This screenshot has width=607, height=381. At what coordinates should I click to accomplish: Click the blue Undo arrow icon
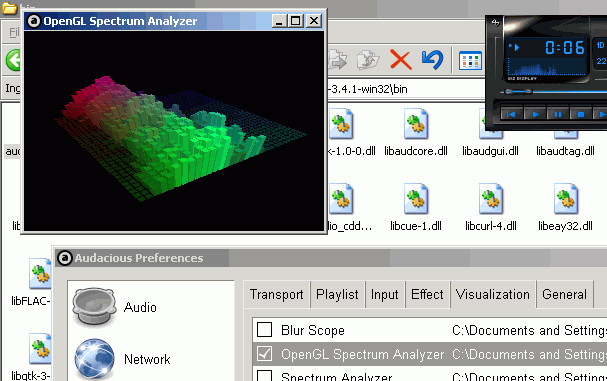(x=432, y=60)
